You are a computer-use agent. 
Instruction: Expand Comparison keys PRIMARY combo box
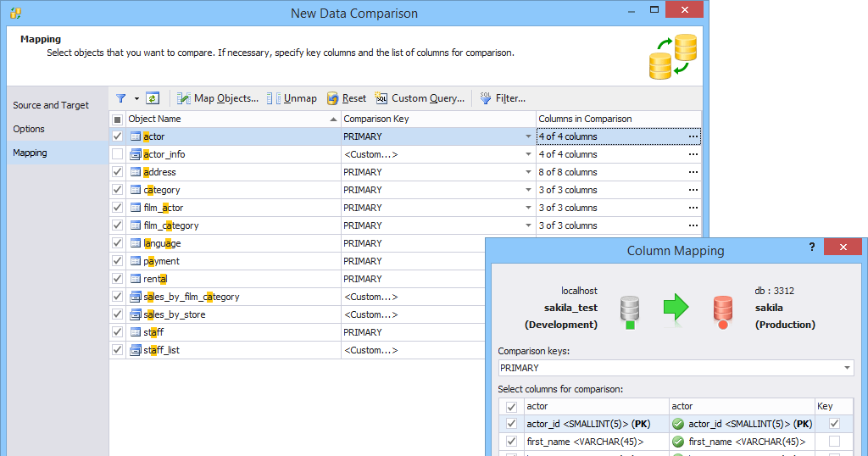point(847,368)
